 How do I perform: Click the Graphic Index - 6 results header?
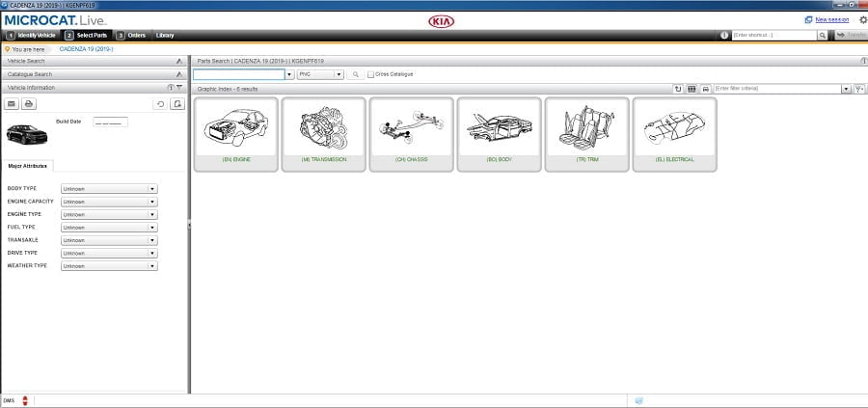pyautogui.click(x=228, y=89)
